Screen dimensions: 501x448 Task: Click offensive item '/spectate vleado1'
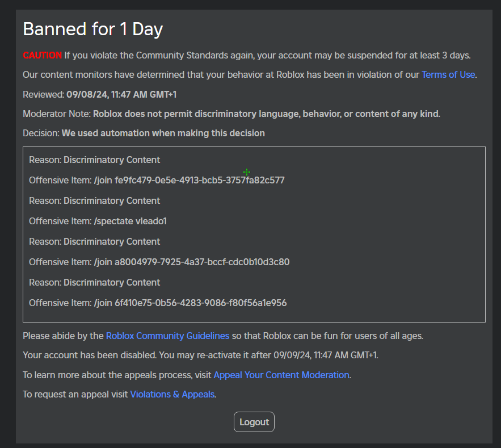(x=130, y=221)
